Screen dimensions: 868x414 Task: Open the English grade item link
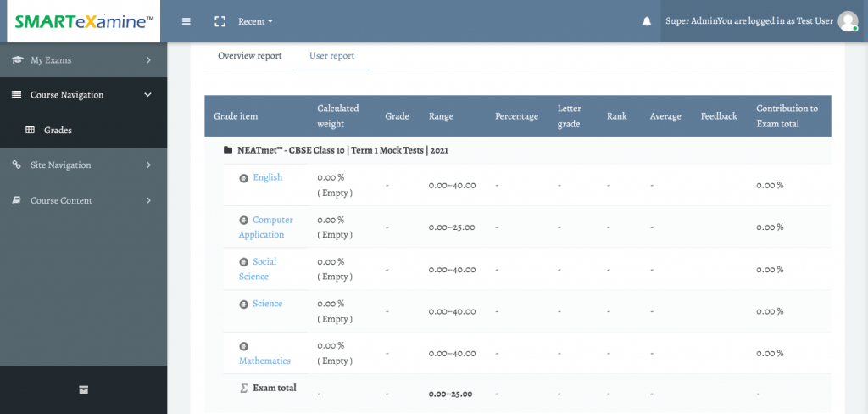point(268,177)
